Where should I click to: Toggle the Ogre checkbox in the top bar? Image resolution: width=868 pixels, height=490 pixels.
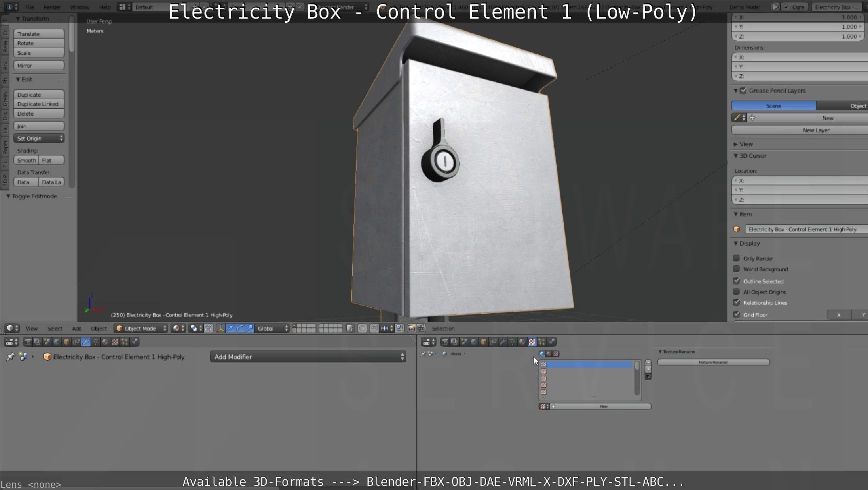pyautogui.click(x=786, y=7)
